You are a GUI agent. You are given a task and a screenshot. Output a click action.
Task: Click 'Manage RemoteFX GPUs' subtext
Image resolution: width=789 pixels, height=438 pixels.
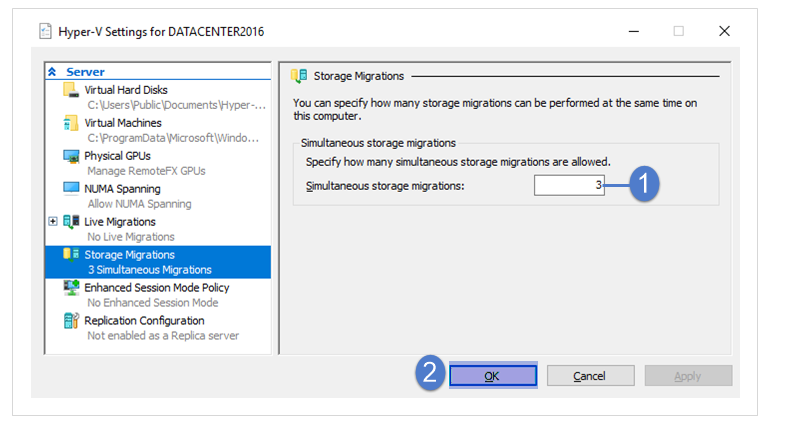(146, 171)
